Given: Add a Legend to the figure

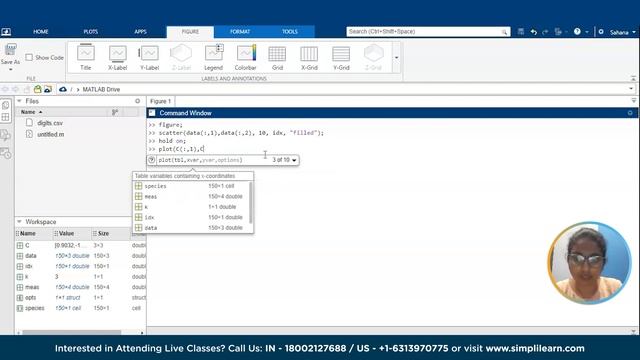Looking at the screenshot, I should point(213,58).
